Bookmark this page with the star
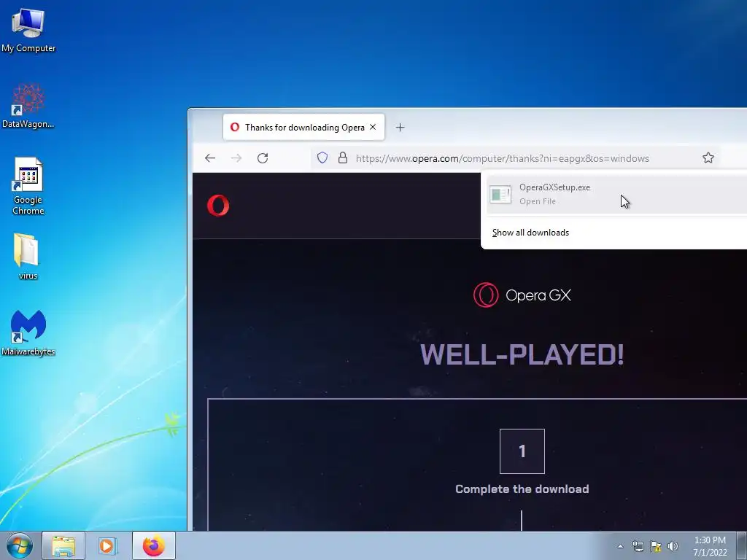Screen dimensions: 747x560 708,157
